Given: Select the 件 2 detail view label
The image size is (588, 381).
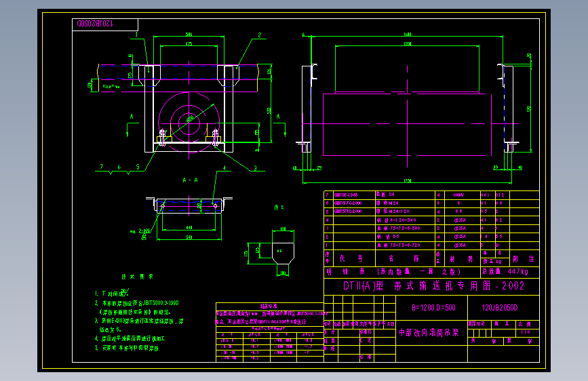Looking at the screenshot, I should (279, 207).
